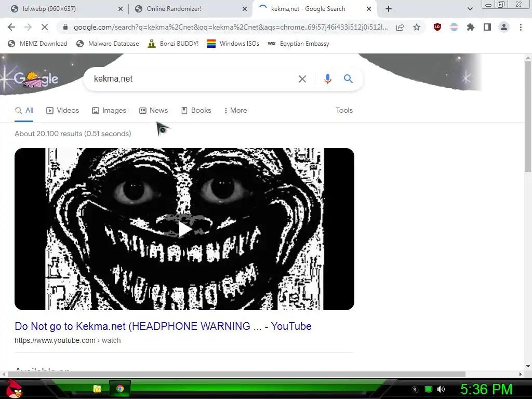532x399 pixels.
Task: Open the Egyptian Embassy bookmark
Action: click(299, 44)
